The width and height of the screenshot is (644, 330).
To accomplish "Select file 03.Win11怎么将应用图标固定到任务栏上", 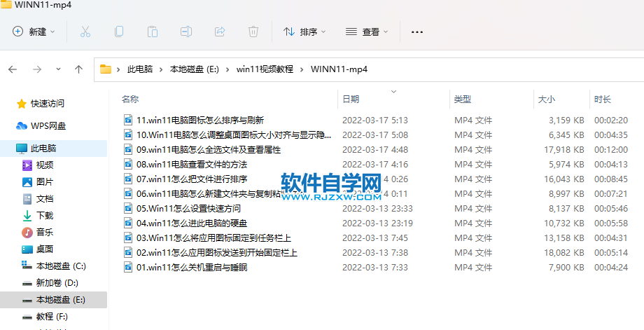I will coord(214,238).
